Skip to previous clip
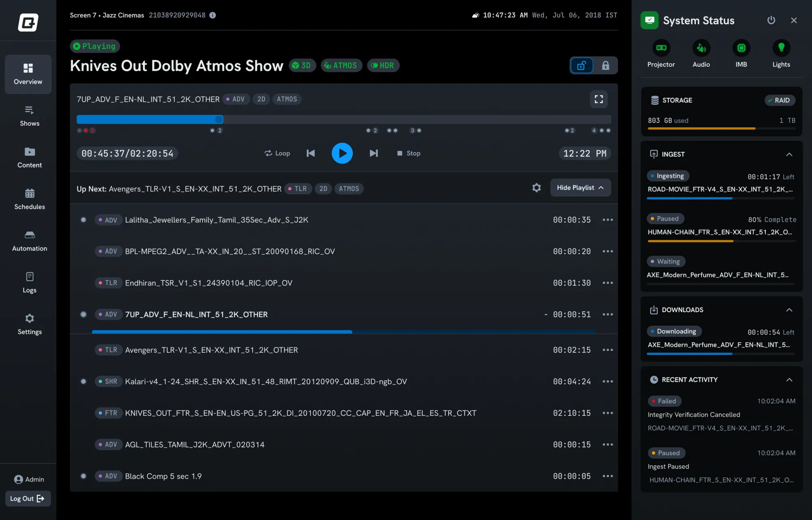This screenshot has height=520, width=812. [x=311, y=153]
